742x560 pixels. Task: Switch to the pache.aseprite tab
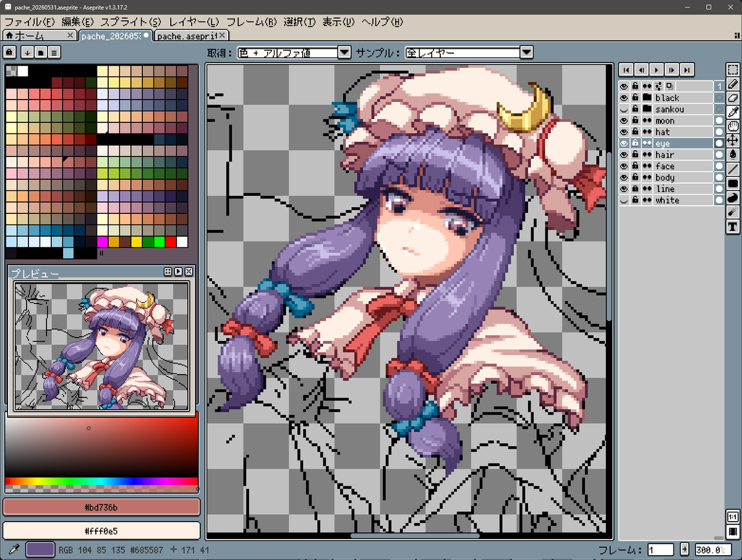[x=192, y=35]
